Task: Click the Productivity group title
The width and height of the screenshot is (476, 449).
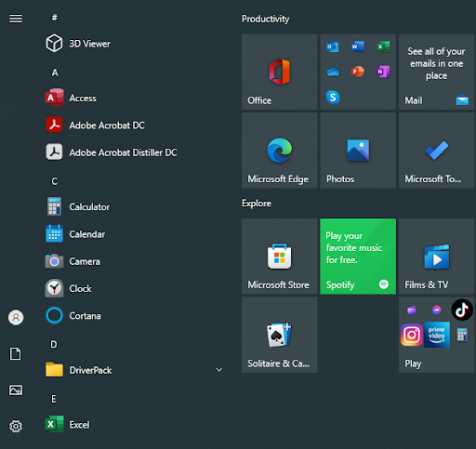Action: click(266, 19)
